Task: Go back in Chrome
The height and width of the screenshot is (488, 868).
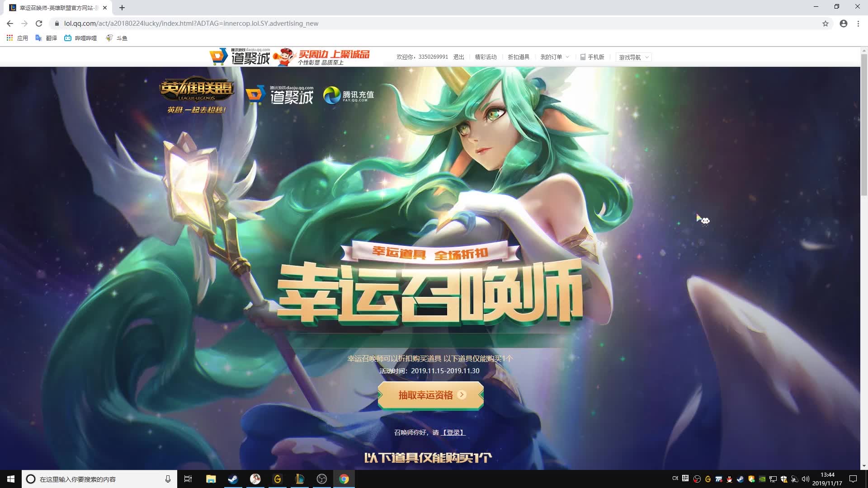Action: (x=10, y=23)
